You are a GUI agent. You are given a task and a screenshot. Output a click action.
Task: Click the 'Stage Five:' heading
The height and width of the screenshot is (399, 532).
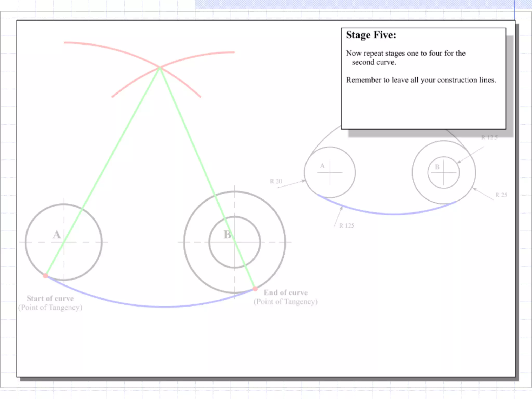tap(371, 35)
